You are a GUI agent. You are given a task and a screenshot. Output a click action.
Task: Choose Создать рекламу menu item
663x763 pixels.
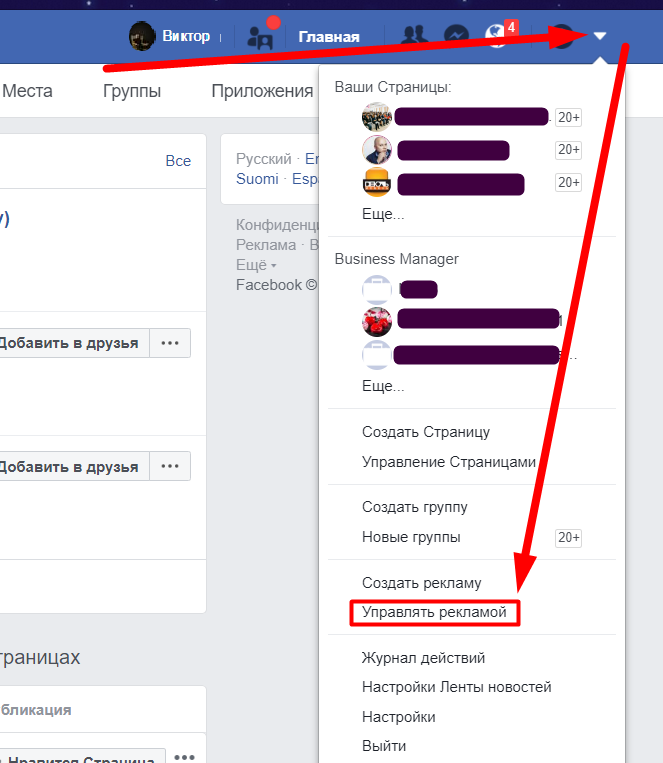click(422, 583)
